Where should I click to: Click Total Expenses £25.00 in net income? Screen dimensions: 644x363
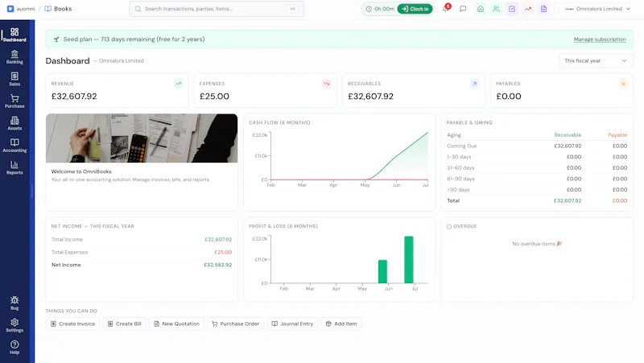point(223,252)
